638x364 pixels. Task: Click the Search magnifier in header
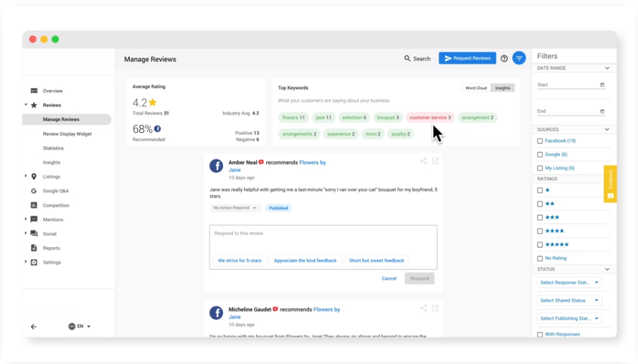pyautogui.click(x=407, y=58)
